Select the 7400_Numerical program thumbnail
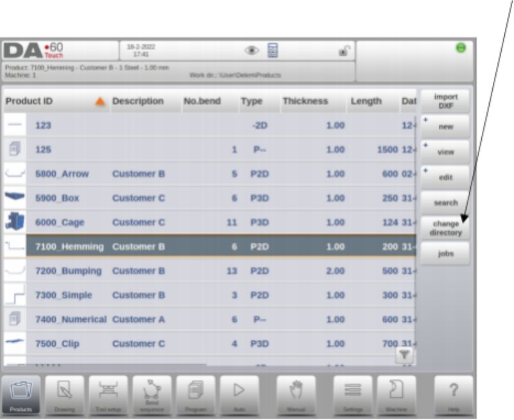This screenshot has width=514, height=420. pos(15,319)
